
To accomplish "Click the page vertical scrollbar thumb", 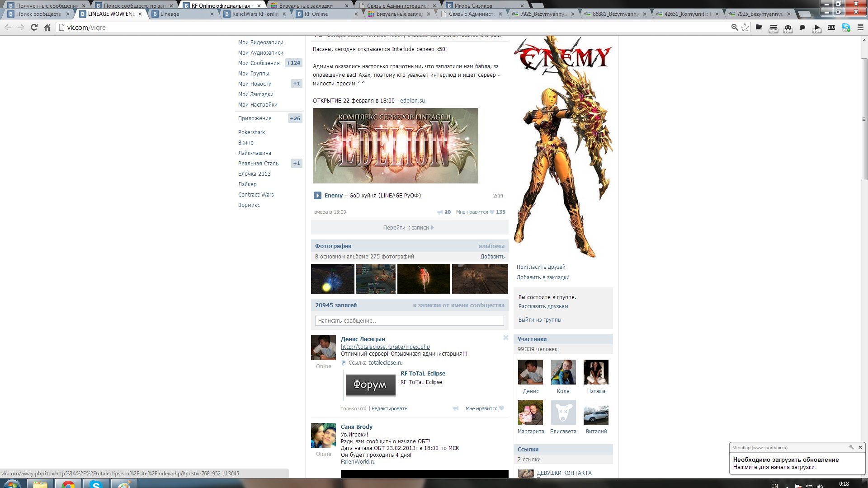I will [x=864, y=119].
